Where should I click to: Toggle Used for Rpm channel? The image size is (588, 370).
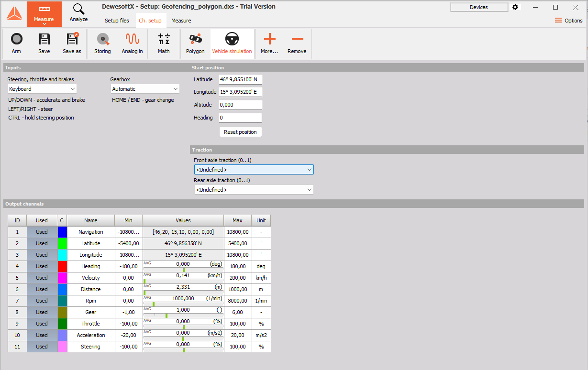pos(42,301)
